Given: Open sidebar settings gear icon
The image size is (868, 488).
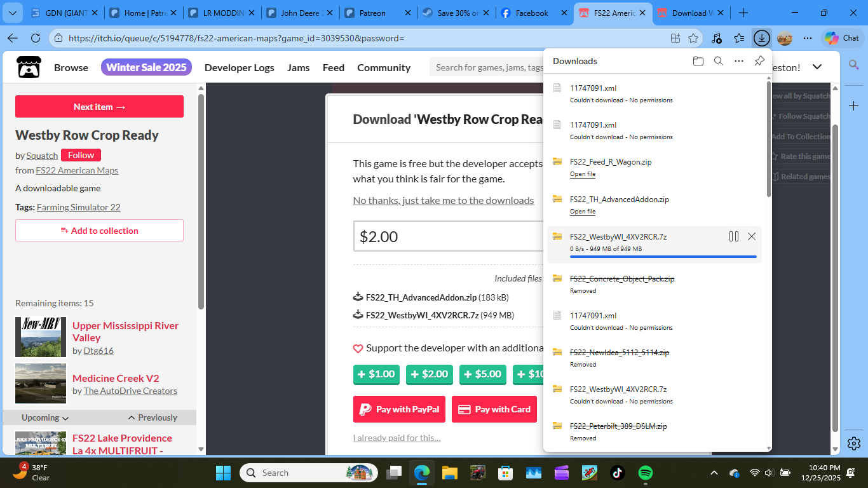Looking at the screenshot, I should coord(854,443).
